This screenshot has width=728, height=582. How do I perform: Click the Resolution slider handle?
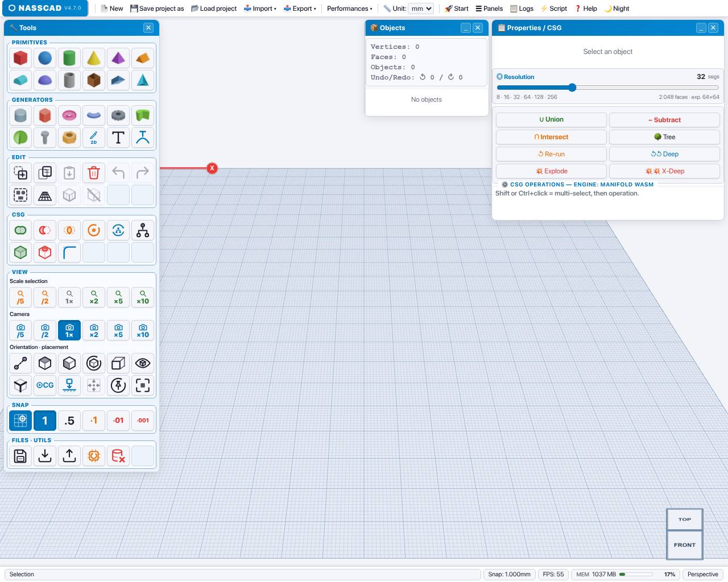[572, 88]
